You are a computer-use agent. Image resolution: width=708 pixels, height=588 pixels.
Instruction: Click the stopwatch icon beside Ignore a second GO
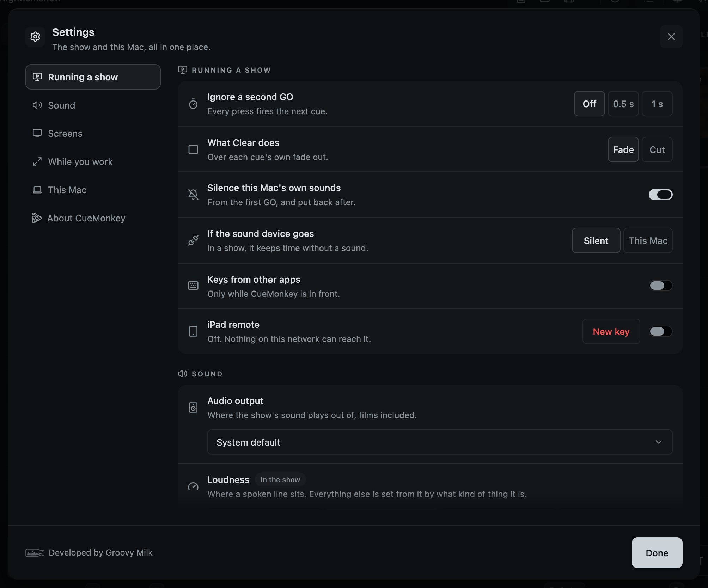click(x=193, y=104)
